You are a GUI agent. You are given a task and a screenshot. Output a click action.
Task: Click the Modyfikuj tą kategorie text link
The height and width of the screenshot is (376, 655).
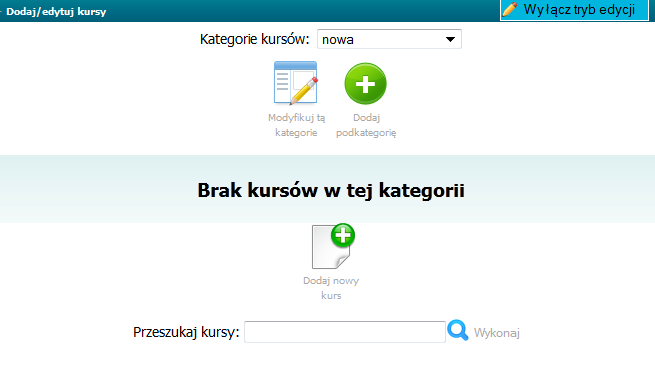coord(297,125)
